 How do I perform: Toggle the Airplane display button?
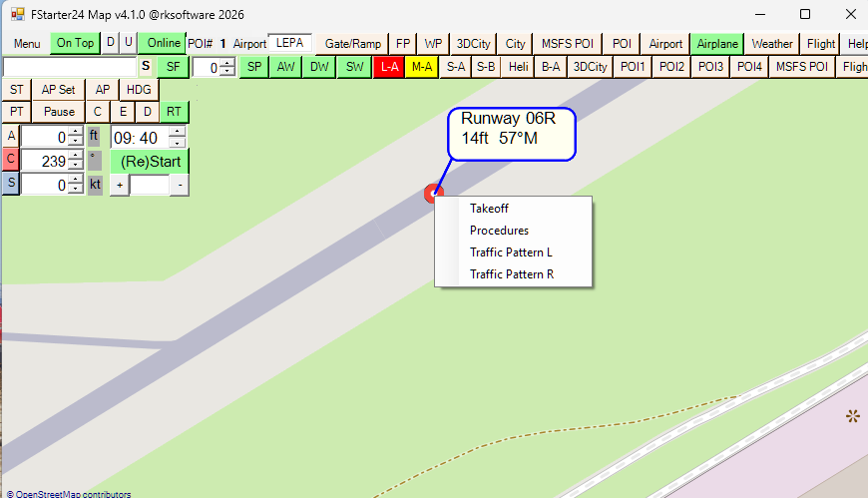717,44
